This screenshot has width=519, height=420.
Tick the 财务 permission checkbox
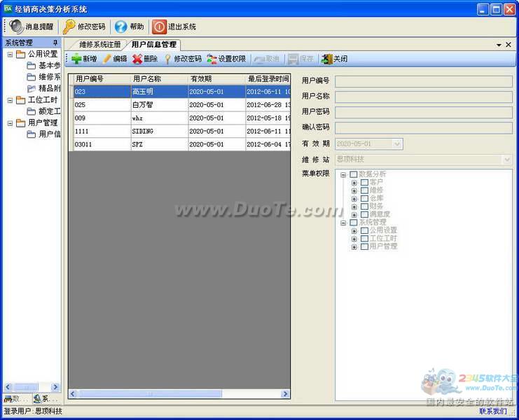[x=364, y=206]
